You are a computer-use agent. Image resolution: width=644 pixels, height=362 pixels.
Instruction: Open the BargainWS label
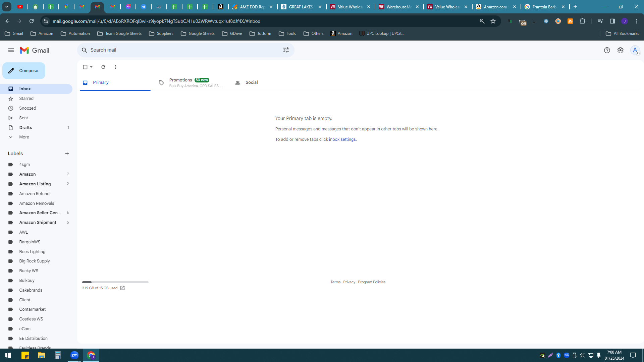pyautogui.click(x=36, y=242)
